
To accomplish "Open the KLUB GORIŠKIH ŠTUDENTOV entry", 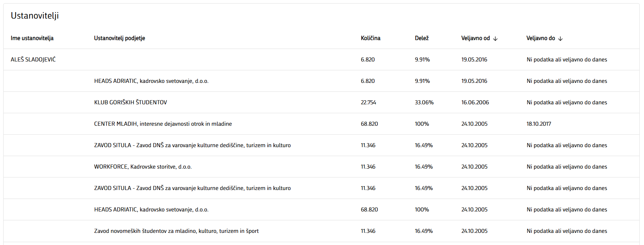I will 130,102.
